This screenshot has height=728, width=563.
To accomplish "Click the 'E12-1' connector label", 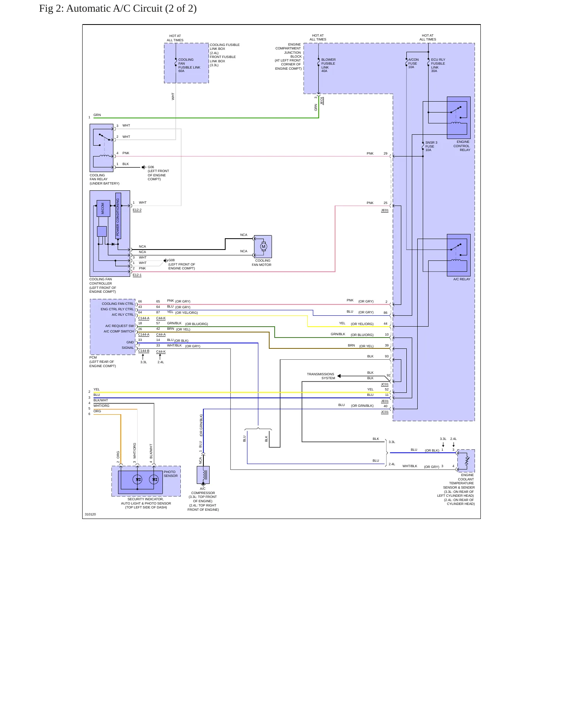I will (137, 275).
